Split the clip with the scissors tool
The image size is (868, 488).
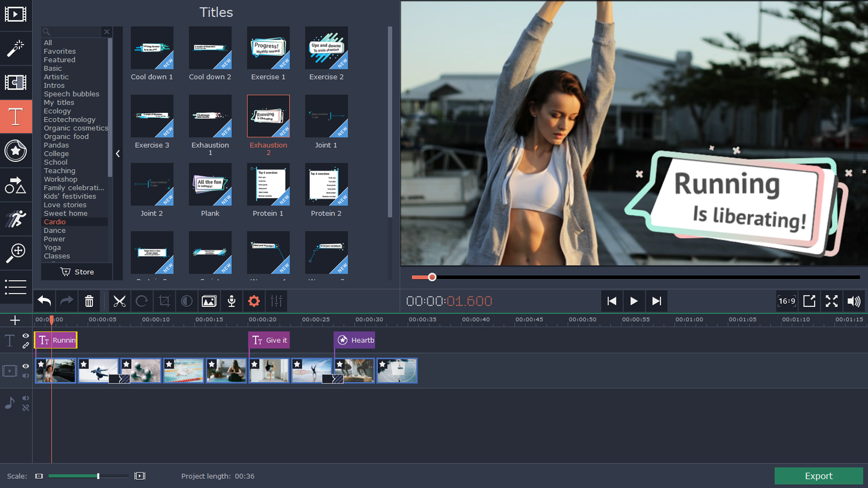pos(119,301)
